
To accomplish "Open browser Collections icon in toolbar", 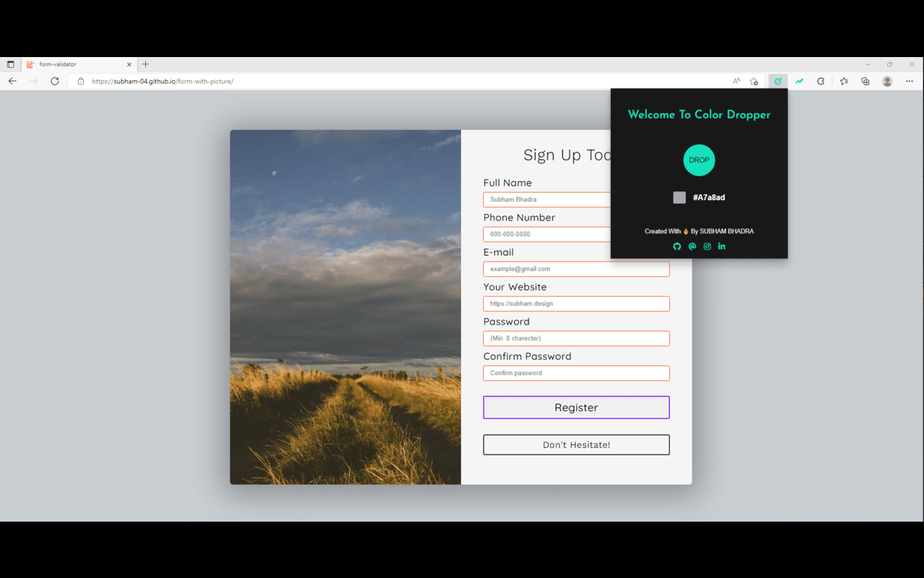I will 866,81.
